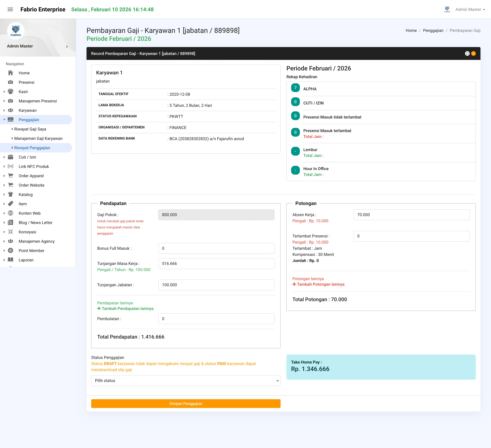Click the Link NFC Produk barcode icon

[11, 166]
